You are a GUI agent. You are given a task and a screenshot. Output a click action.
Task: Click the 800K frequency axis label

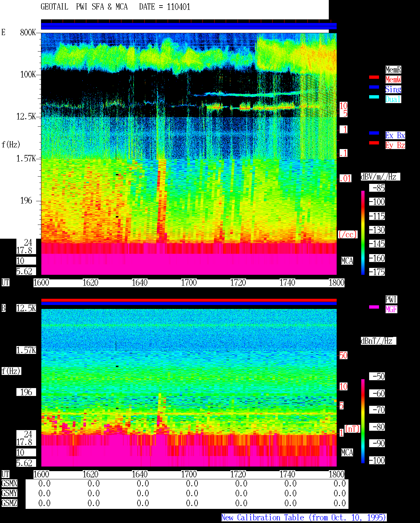(28, 32)
